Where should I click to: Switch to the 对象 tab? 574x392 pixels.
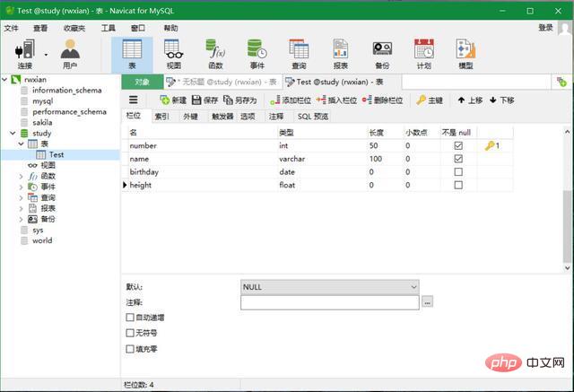point(142,82)
